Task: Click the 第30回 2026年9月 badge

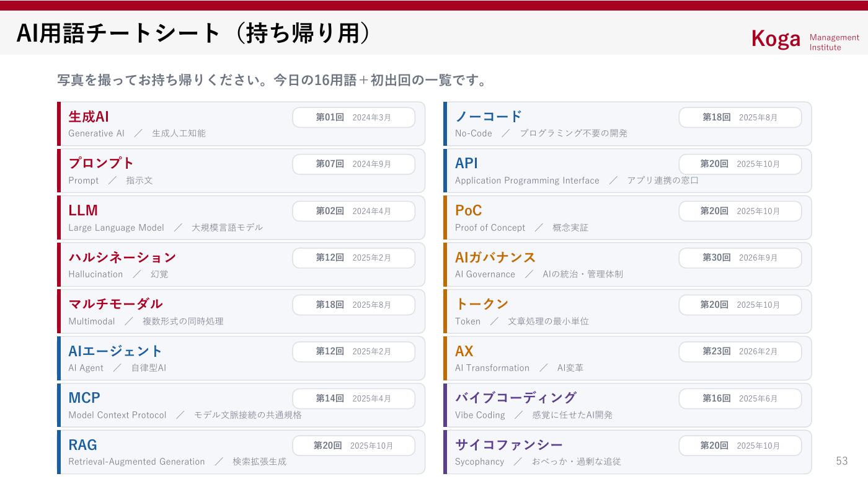Action: (x=740, y=258)
